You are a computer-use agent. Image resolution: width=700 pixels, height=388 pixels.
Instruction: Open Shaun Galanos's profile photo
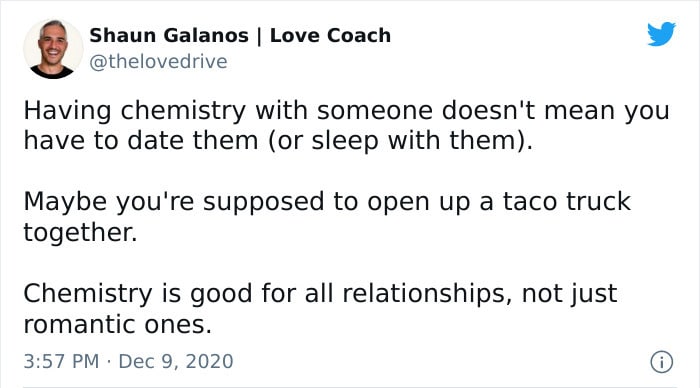53,49
